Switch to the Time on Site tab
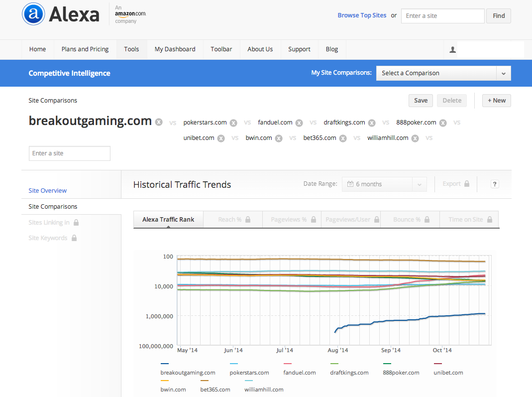 [x=469, y=219]
